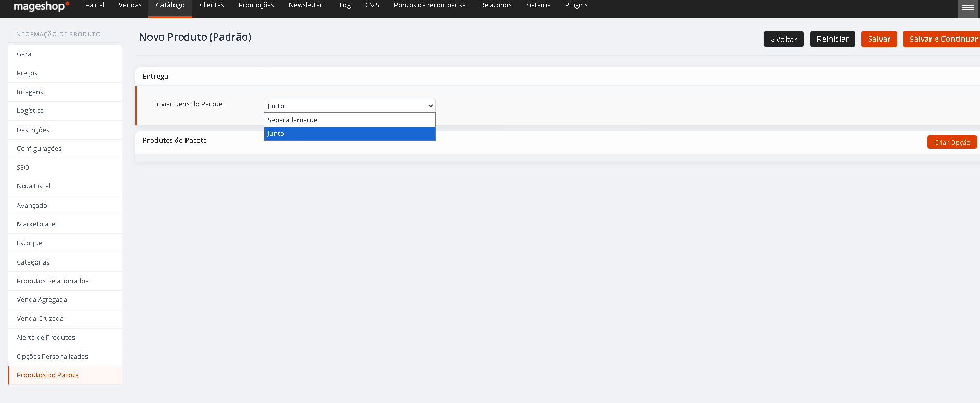Switch to the Geral tab
980x403 pixels.
pyautogui.click(x=65, y=54)
